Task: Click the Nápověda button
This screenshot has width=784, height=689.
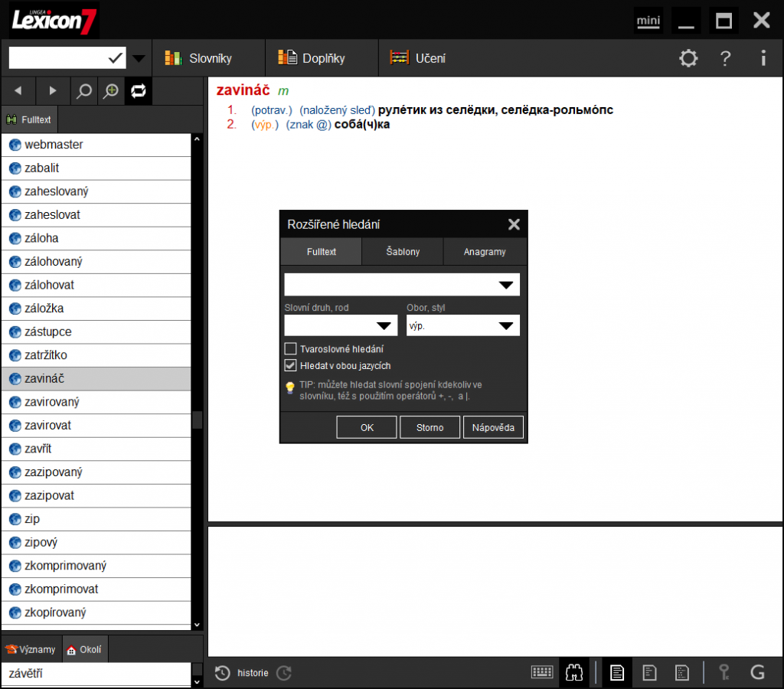Action: coord(493,427)
